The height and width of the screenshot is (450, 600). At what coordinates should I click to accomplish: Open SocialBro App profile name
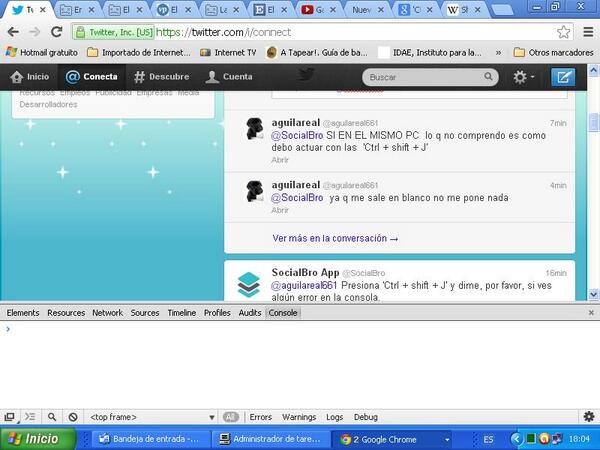(305, 272)
